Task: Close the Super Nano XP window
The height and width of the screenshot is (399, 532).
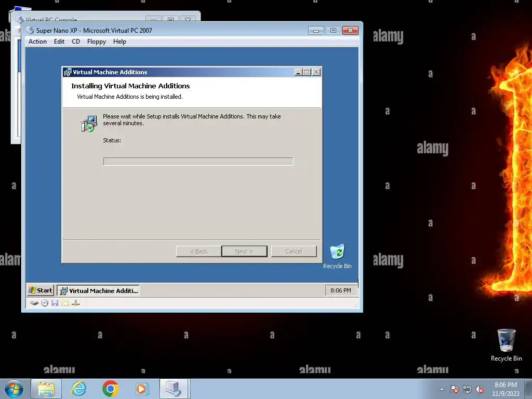Action: [x=350, y=31]
